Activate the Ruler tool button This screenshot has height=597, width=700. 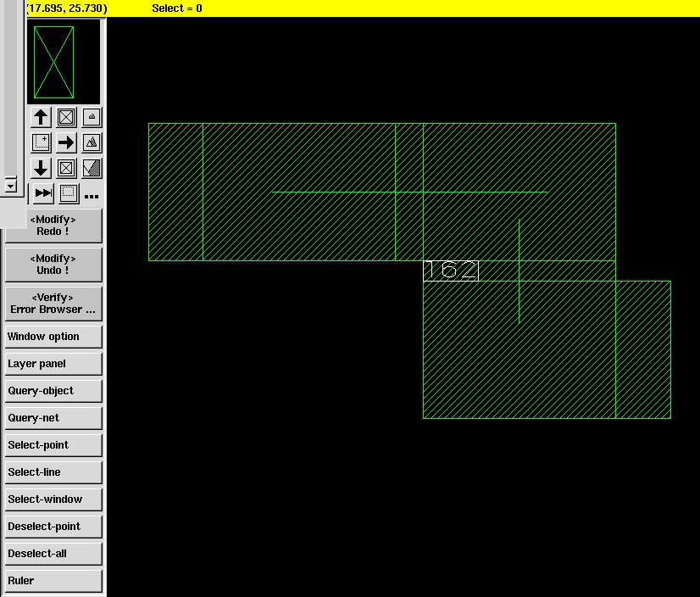[x=53, y=581]
